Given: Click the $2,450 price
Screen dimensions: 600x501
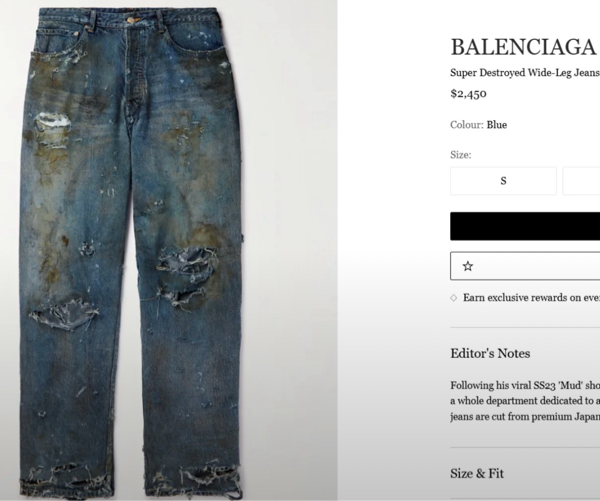Looking at the screenshot, I should [x=468, y=94].
